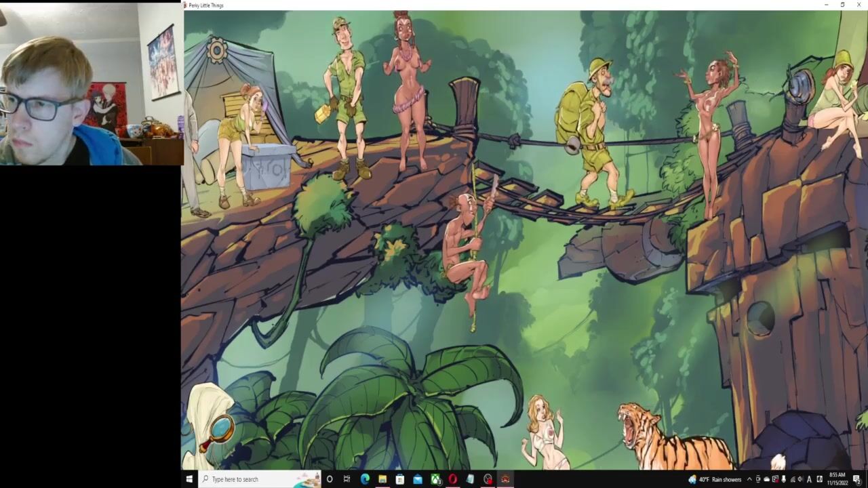Maximize the Perky Little Things window
The image size is (868, 488).
coord(842,5)
